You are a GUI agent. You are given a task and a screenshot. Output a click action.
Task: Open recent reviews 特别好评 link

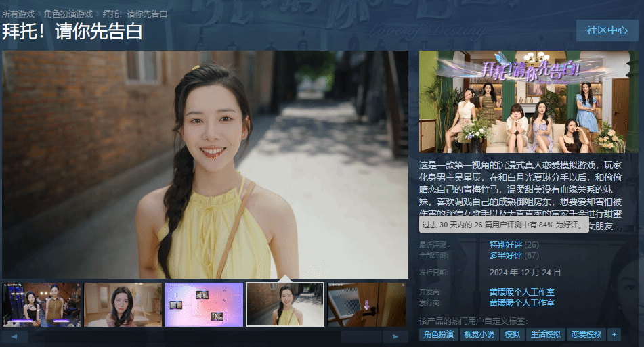coord(505,244)
